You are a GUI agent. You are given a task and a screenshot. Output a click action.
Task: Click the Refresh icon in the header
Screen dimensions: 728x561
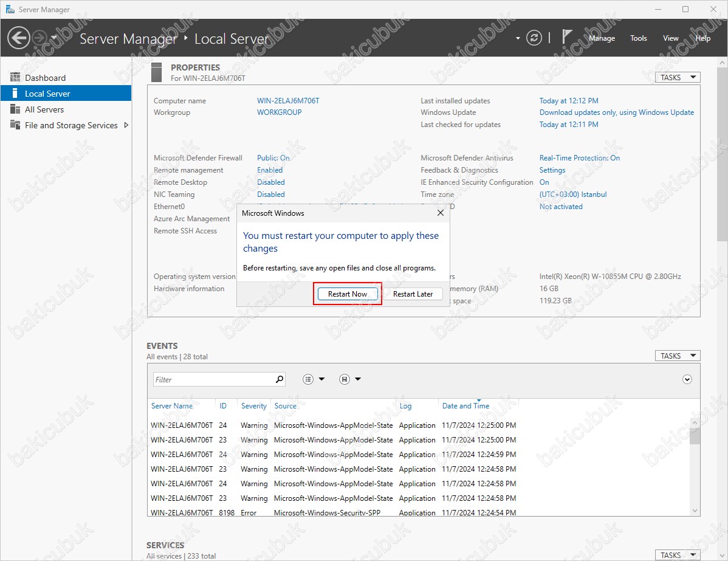pyautogui.click(x=534, y=38)
